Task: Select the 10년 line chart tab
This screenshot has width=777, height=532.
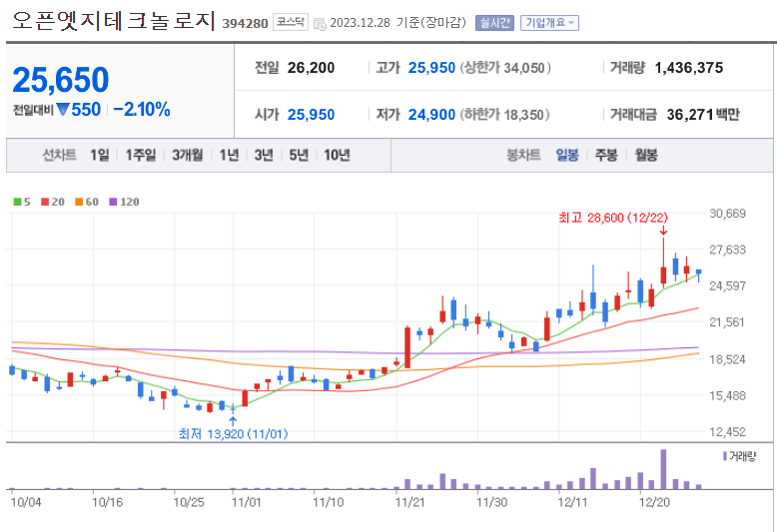Action: (337, 155)
